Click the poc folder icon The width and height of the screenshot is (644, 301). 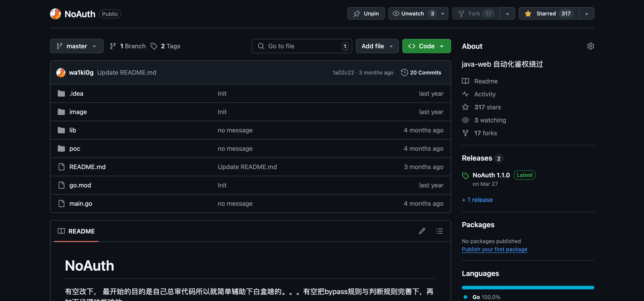61,148
